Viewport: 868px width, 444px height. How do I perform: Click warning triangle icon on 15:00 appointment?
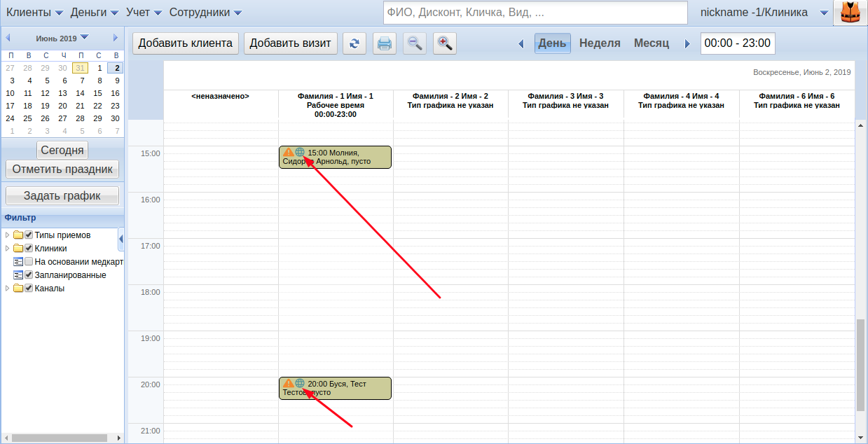click(x=288, y=152)
